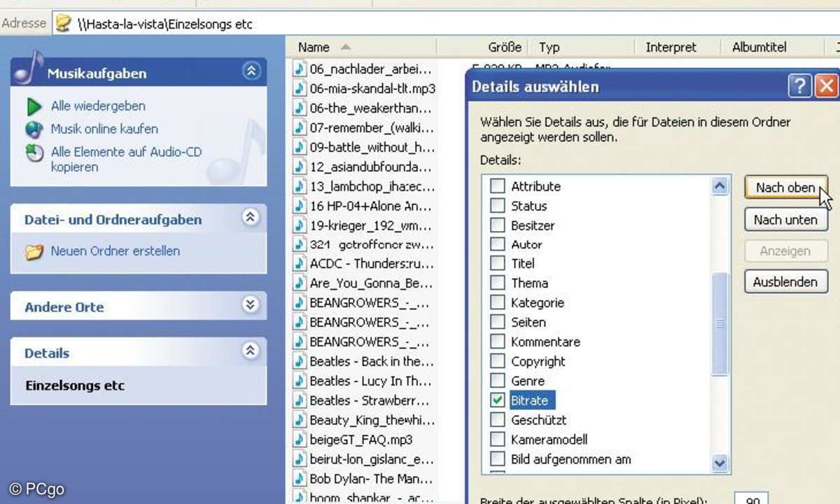Click the music icon of Are_You_Gonna_Be file
The width and height of the screenshot is (840, 504).
tap(300, 283)
